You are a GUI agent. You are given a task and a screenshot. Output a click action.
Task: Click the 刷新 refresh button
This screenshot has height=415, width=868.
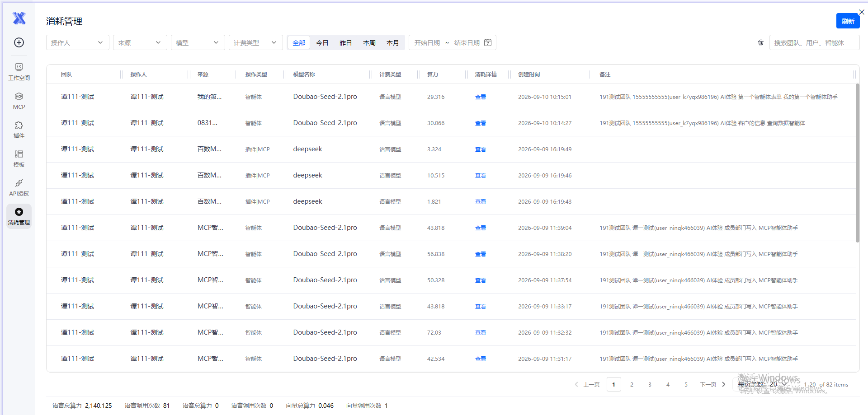(848, 21)
